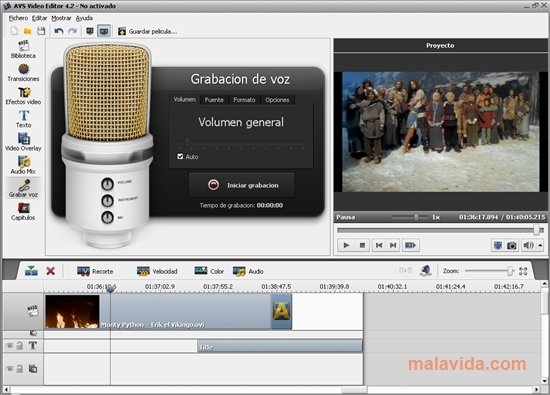Switch to the Fuente tab

pyautogui.click(x=214, y=100)
